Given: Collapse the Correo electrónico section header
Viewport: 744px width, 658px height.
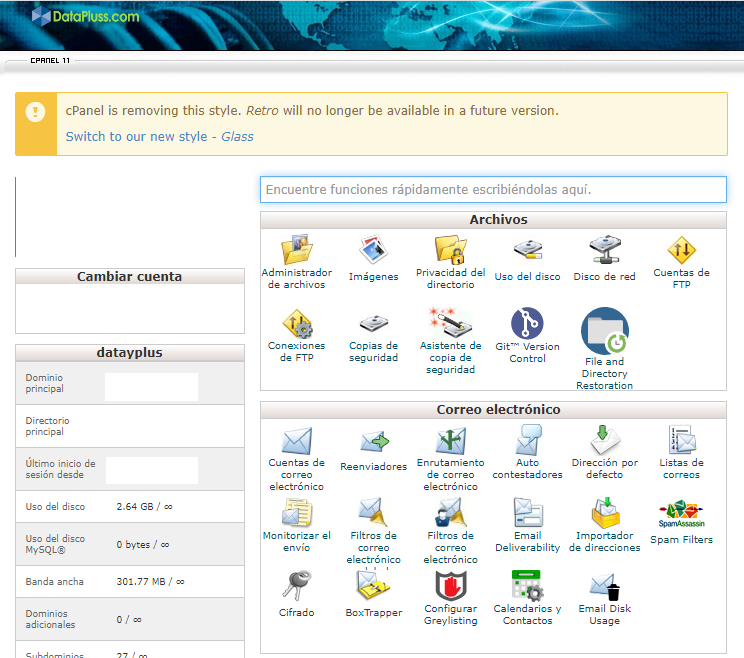Looking at the screenshot, I should point(493,410).
